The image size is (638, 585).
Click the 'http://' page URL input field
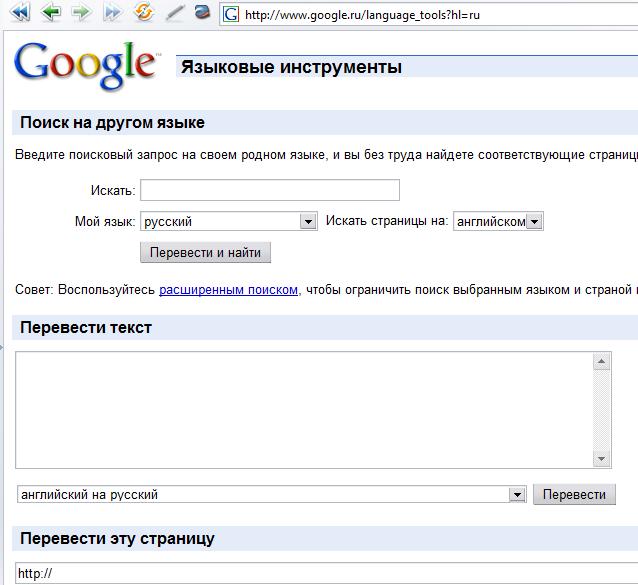320,574
